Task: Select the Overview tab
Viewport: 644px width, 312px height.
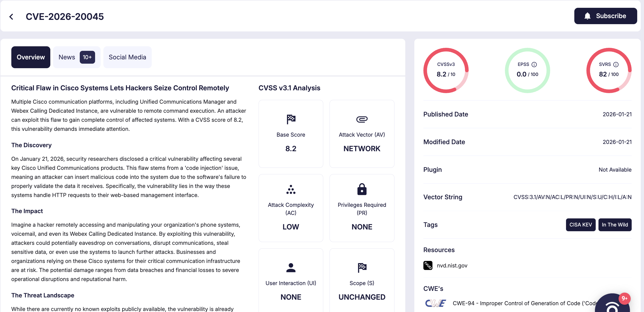Action: point(30,57)
